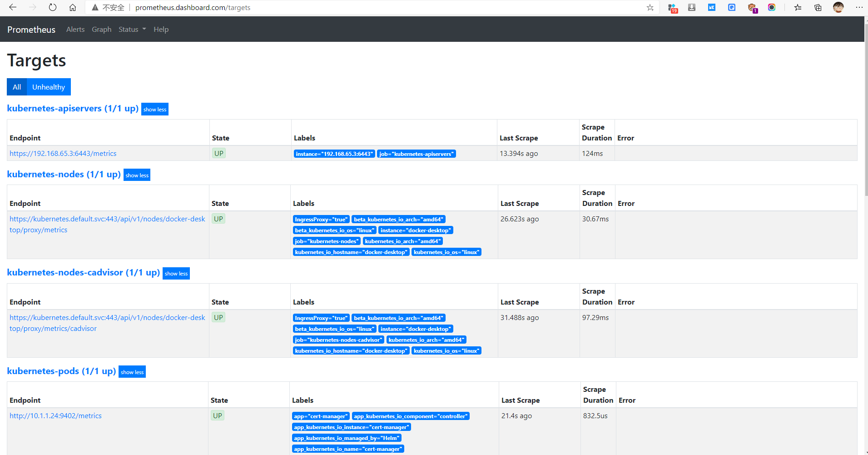Click the 26.623s ago last scrape value

[x=520, y=219]
